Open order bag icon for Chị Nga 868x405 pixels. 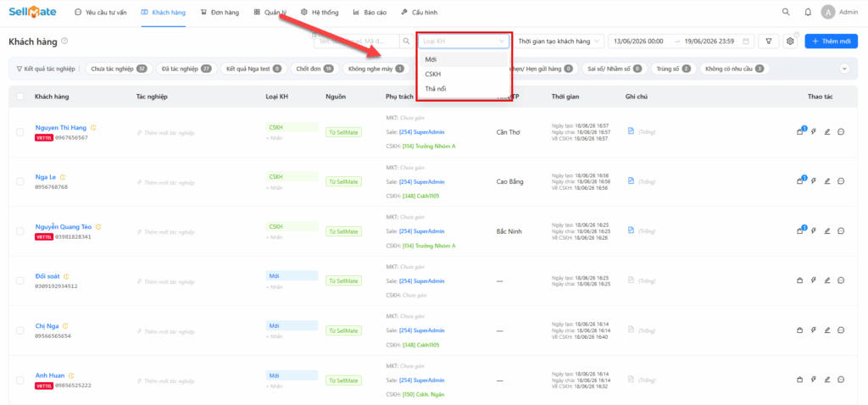tap(799, 330)
